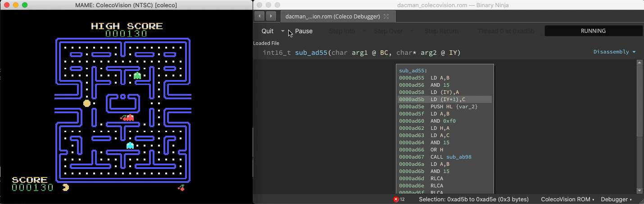Select the dacman rom Coleco Debugger tab
644x204 pixels.
(332, 17)
